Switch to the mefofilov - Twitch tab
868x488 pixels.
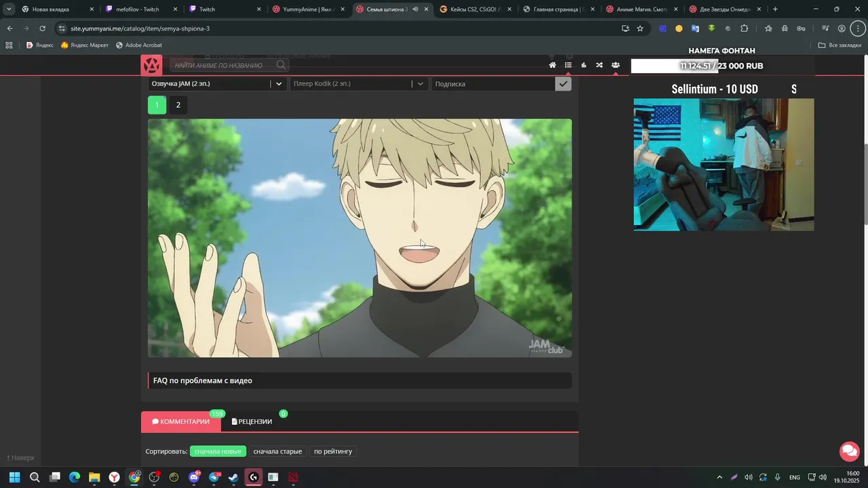coord(142,9)
